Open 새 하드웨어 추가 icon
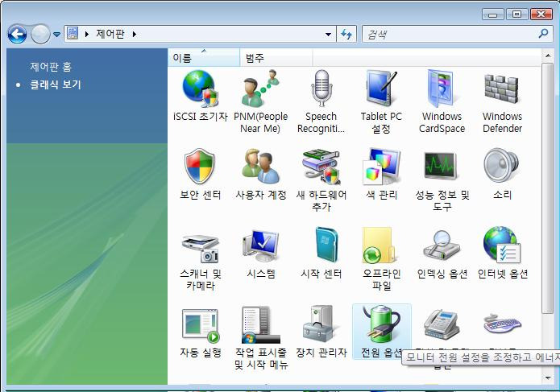Viewport: 560px width, 392px height. (x=321, y=167)
